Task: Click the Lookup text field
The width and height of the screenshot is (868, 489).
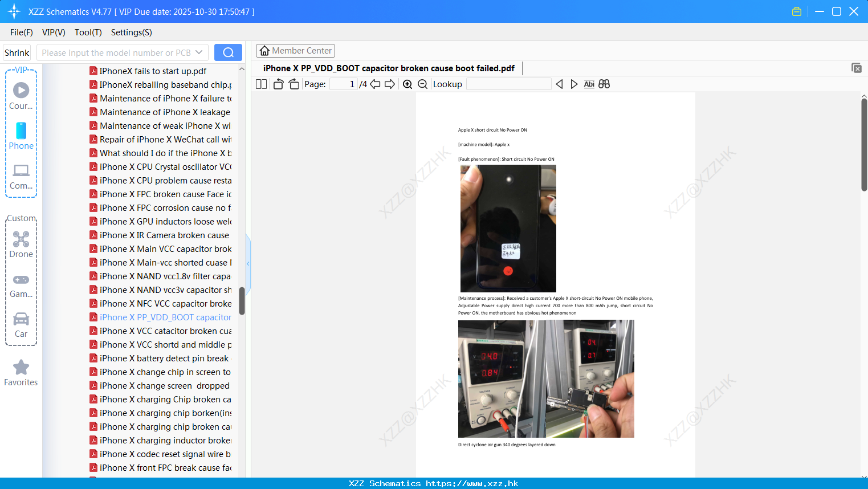Action: (508, 84)
